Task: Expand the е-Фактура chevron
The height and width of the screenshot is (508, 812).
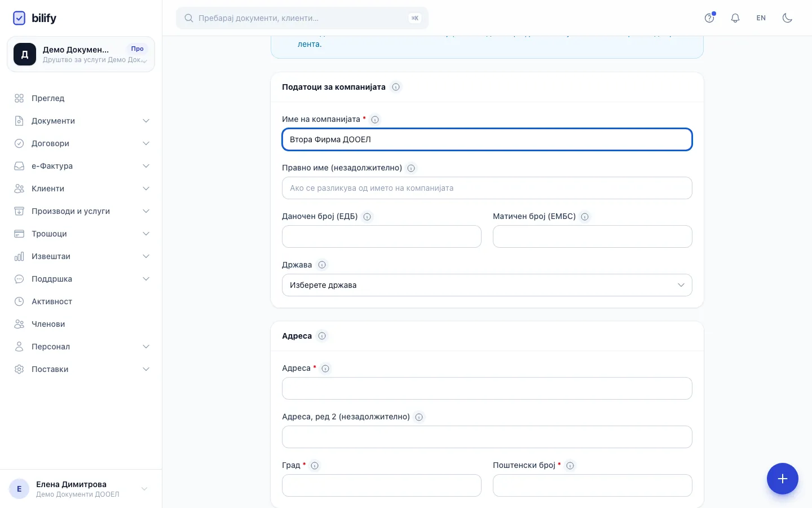Action: [146, 166]
